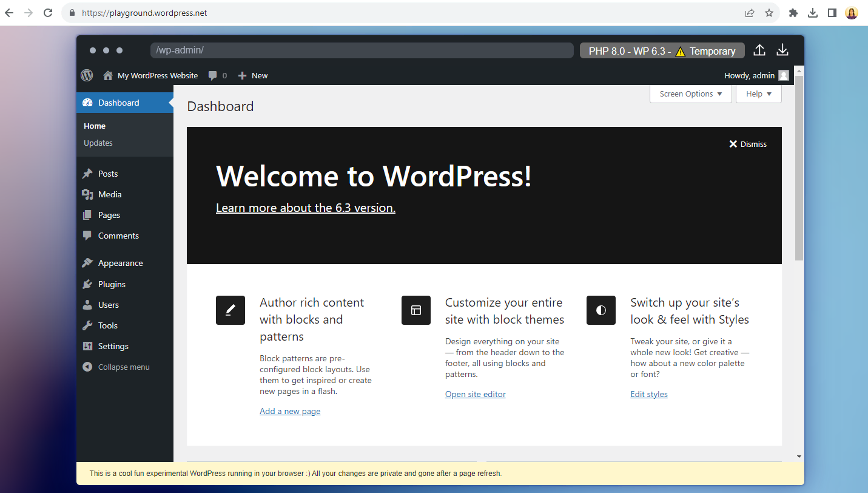Expand the Help dropdown
This screenshot has width=868, height=493.
tap(758, 93)
